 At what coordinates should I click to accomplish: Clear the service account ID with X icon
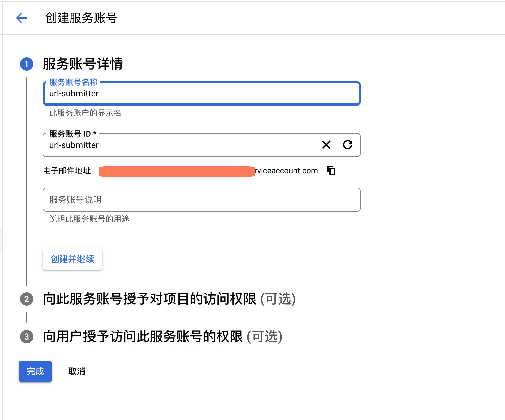point(326,145)
